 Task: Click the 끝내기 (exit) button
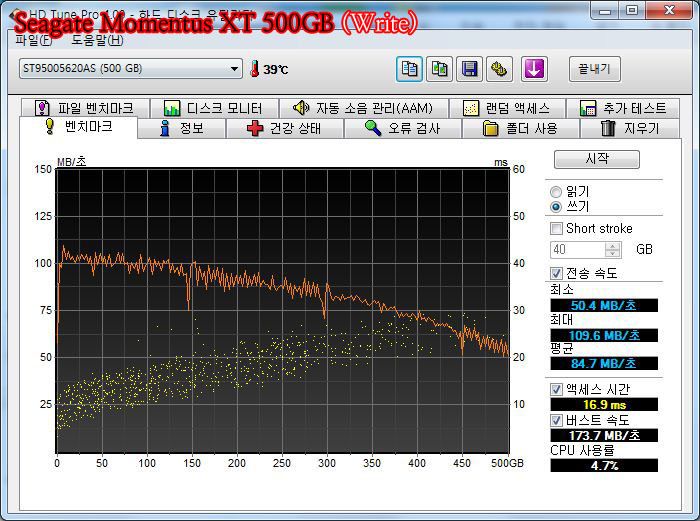point(595,69)
